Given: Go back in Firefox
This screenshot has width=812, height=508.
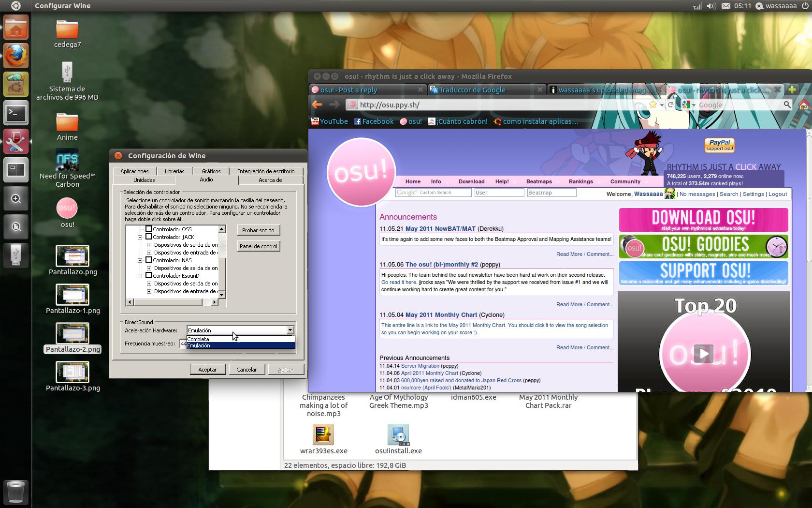Looking at the screenshot, I should pos(317,105).
